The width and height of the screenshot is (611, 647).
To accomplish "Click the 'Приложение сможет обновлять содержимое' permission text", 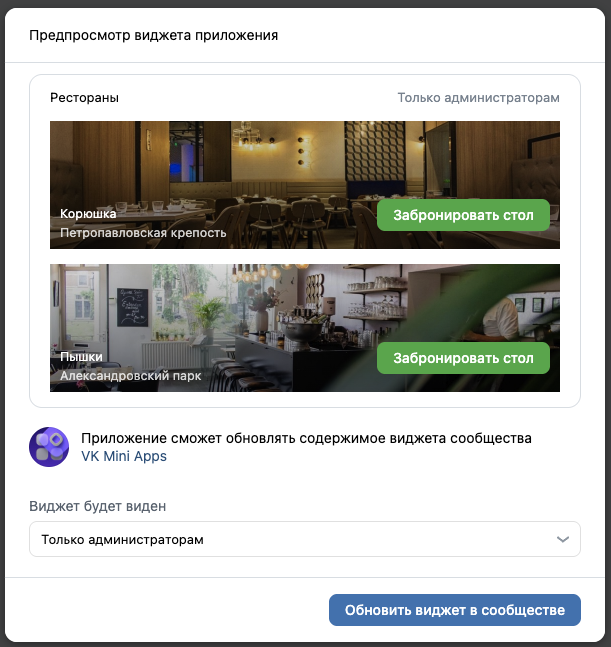I will tap(306, 438).
